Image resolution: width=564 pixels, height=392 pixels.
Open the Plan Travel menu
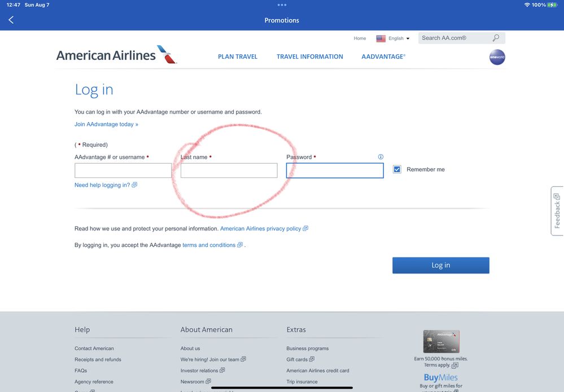click(238, 56)
